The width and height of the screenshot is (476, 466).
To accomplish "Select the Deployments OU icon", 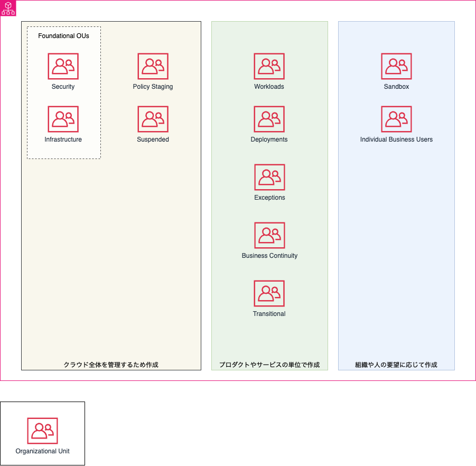I will 269,119.
